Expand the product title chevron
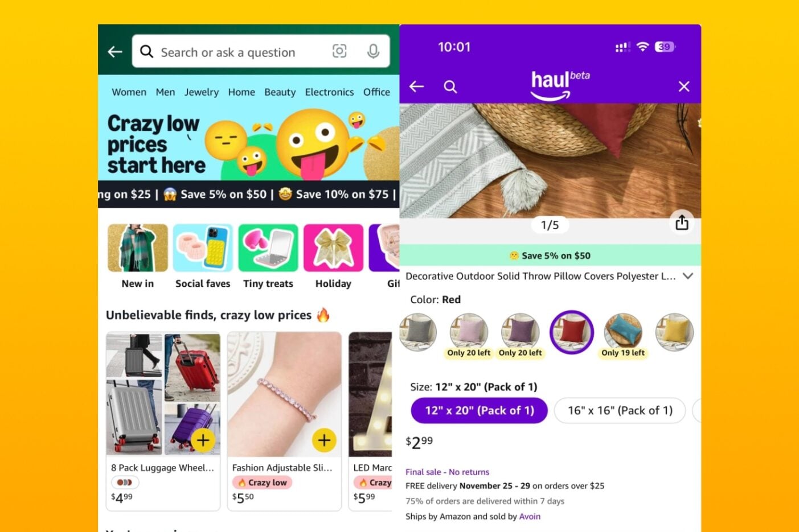 click(688, 276)
